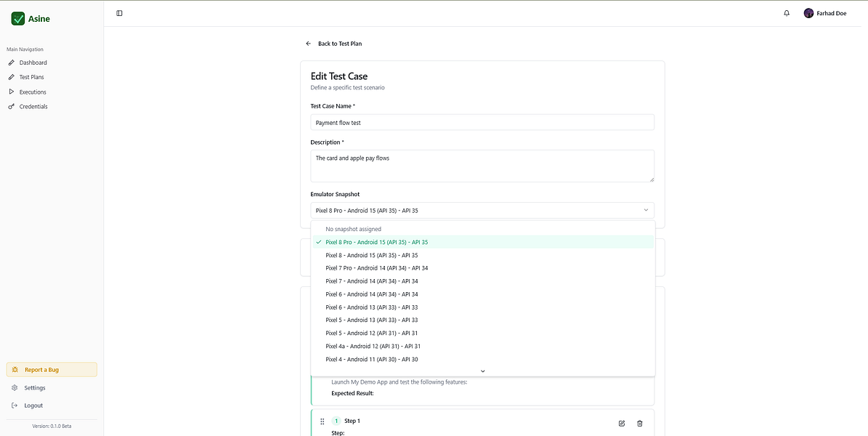Choose Pixel 4a - Android 12 option
868x436 pixels.
coord(483,346)
